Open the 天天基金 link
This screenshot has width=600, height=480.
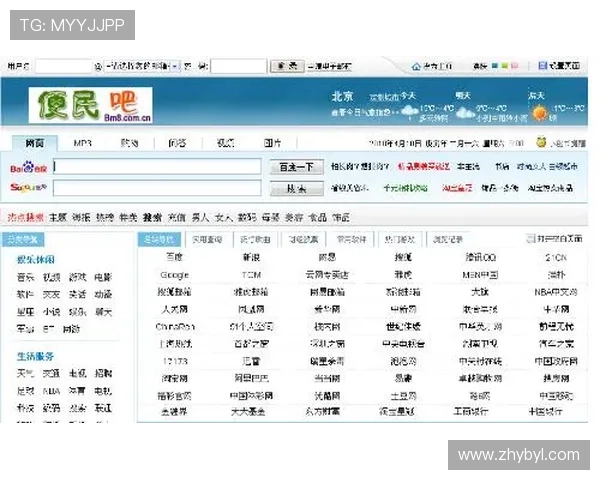click(248, 411)
